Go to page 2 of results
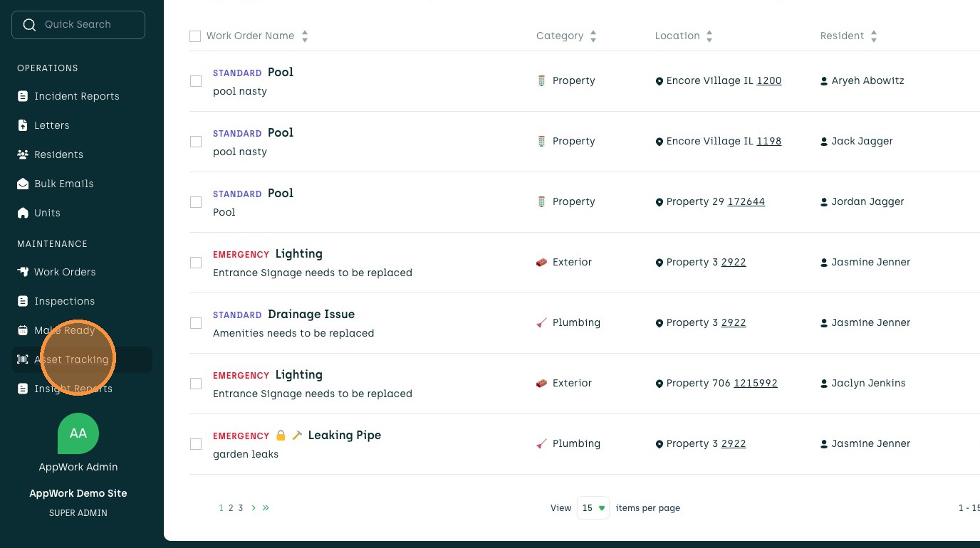980x548 pixels. click(231, 508)
